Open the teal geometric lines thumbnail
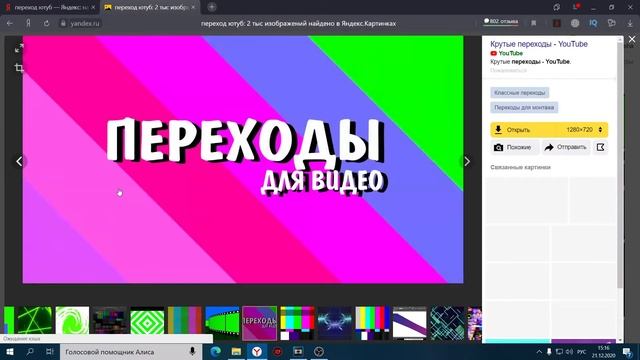 coord(447,323)
